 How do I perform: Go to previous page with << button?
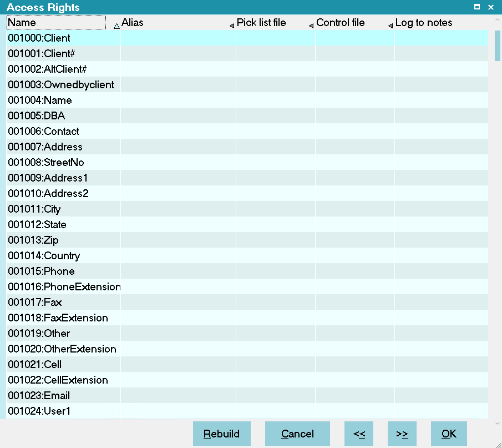point(359,434)
